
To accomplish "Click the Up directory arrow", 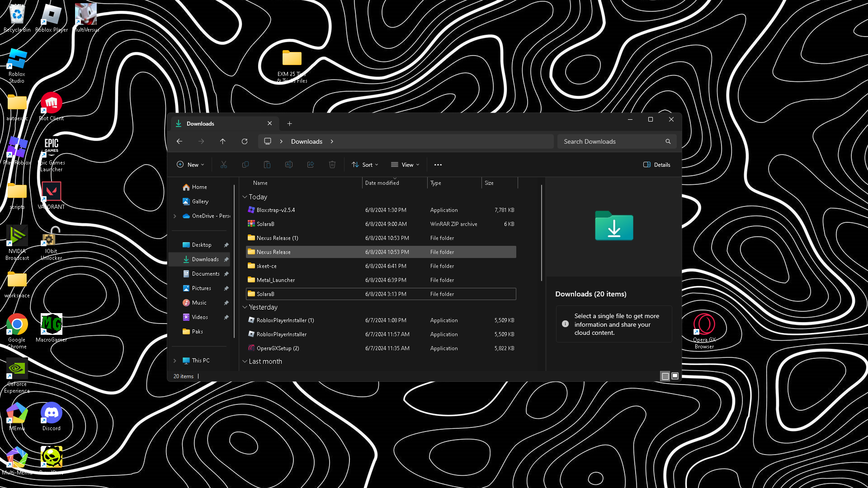I will coord(223,141).
